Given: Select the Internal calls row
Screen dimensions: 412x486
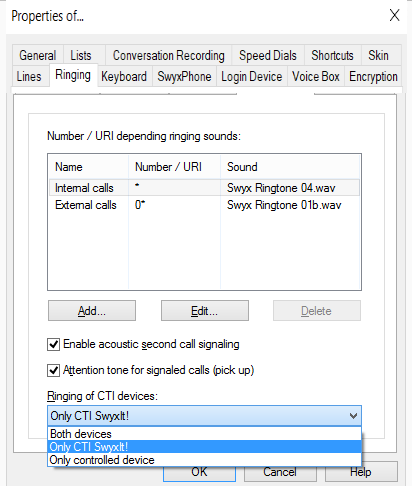Looking at the screenshot, I should tap(204, 188).
